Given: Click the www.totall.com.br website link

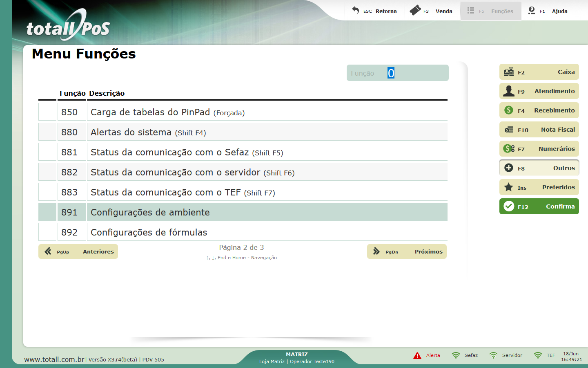Looking at the screenshot, I should tap(54, 359).
